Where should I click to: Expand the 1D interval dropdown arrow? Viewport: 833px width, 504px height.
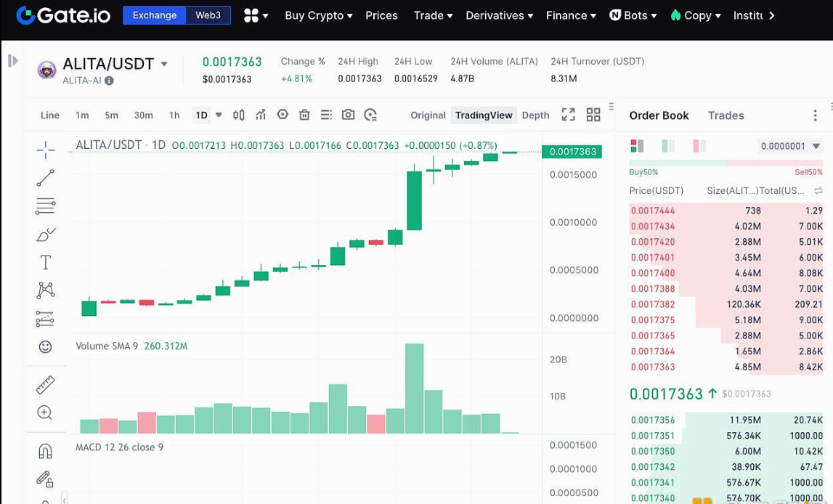[x=219, y=115]
